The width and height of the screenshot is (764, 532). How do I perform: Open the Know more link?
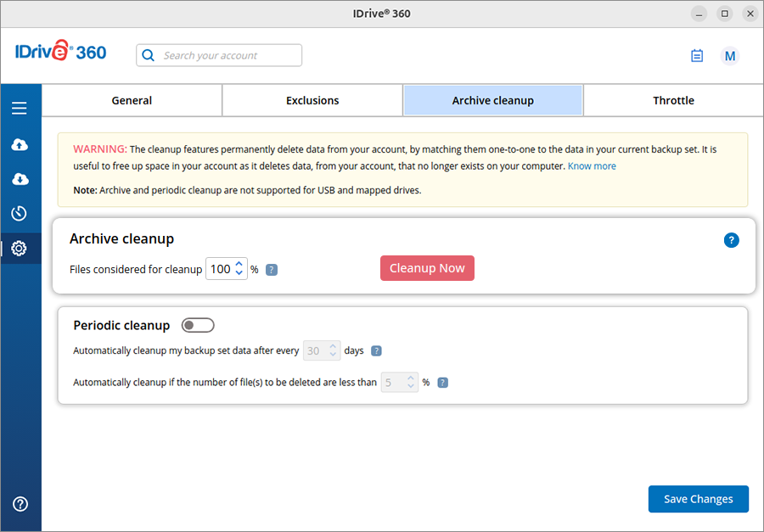[592, 166]
